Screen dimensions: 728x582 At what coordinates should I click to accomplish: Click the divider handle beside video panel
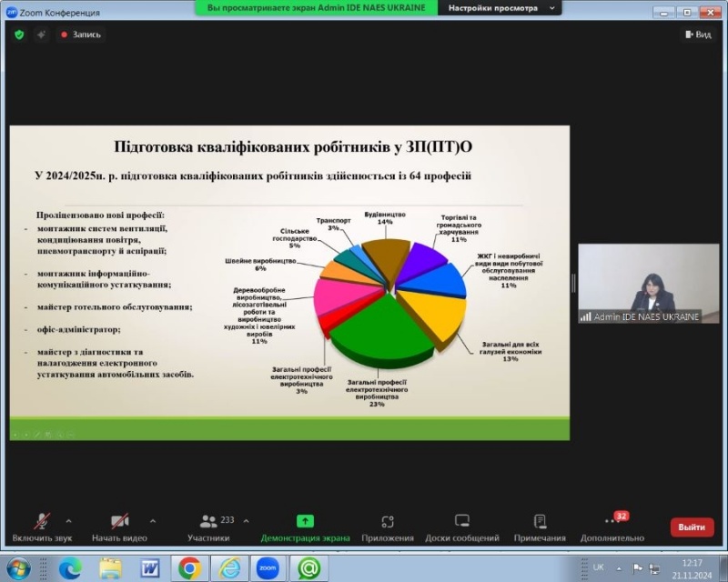(573, 283)
